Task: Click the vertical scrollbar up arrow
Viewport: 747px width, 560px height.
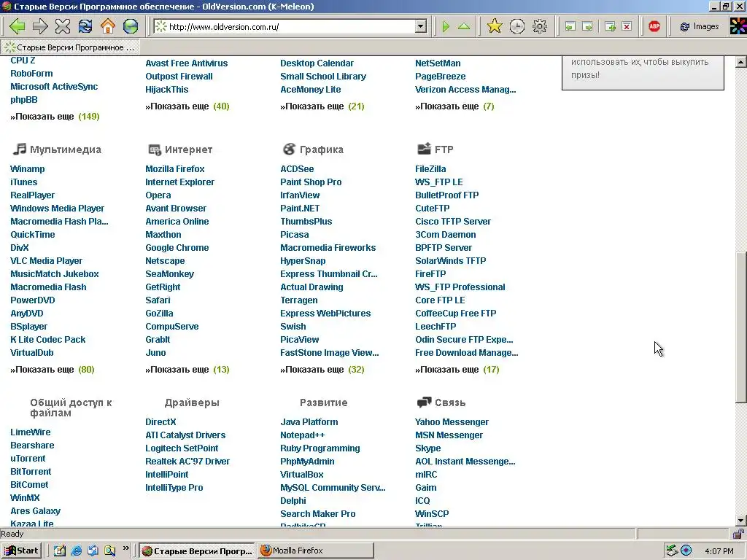Action: [x=741, y=62]
